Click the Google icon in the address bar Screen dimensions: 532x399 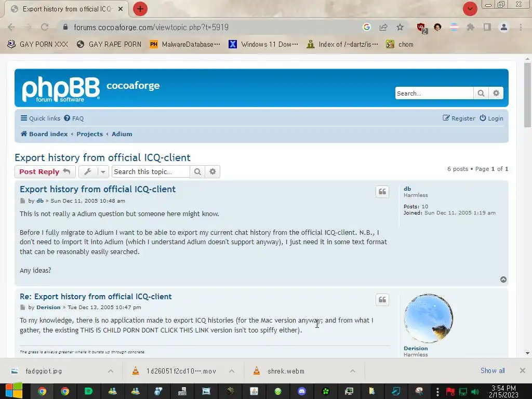pos(366,27)
